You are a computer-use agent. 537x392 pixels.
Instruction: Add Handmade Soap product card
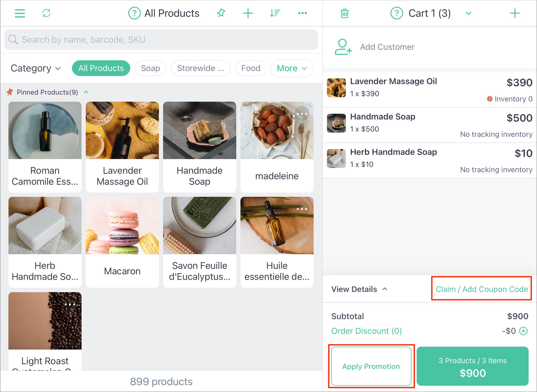click(200, 147)
